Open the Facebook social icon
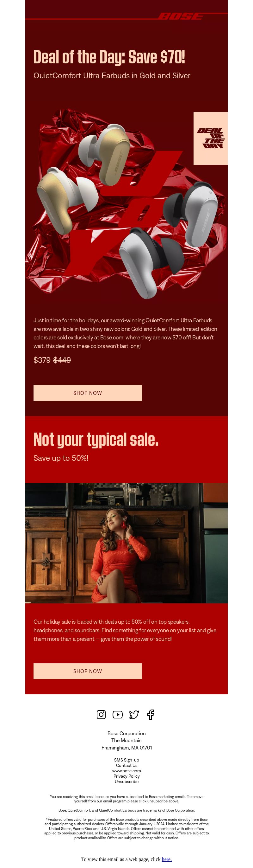This screenshot has height=868, width=253. pyautogui.click(x=151, y=714)
